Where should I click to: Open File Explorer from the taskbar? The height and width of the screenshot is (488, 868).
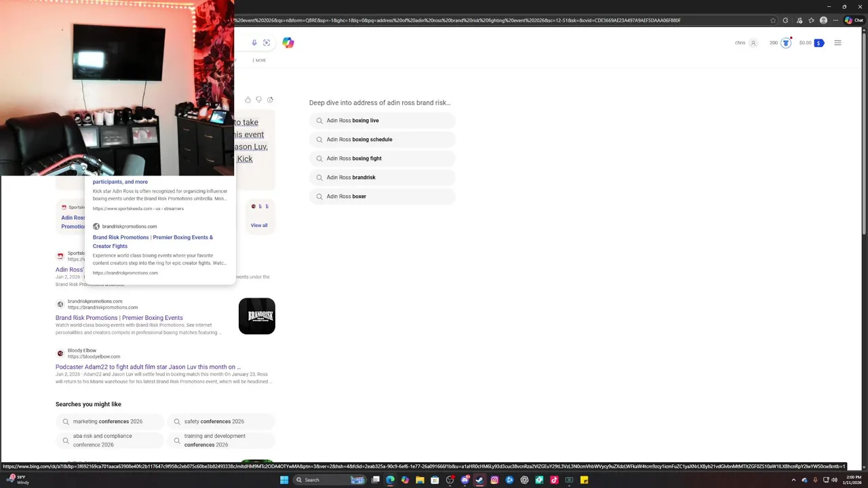coord(420,480)
